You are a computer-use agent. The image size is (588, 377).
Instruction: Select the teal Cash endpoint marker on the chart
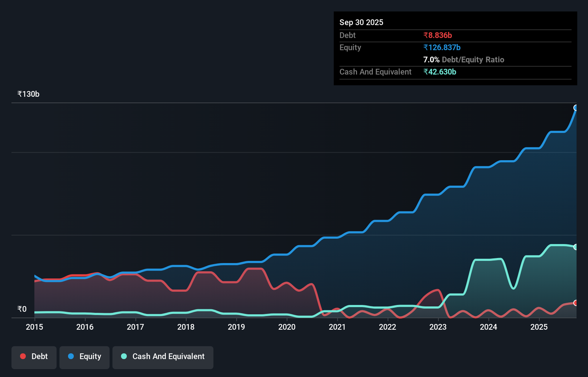tap(576, 246)
